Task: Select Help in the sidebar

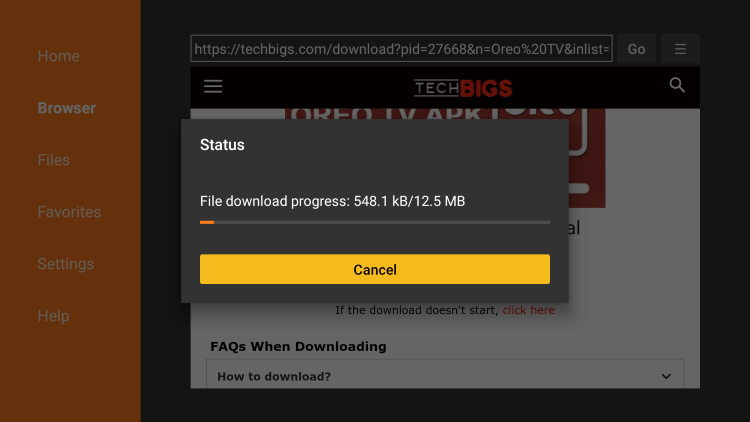Action: click(54, 316)
